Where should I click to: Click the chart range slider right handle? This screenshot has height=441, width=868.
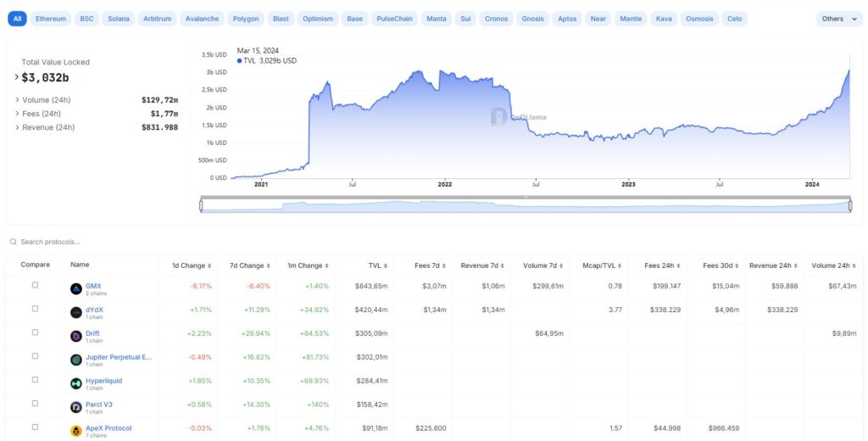point(850,205)
